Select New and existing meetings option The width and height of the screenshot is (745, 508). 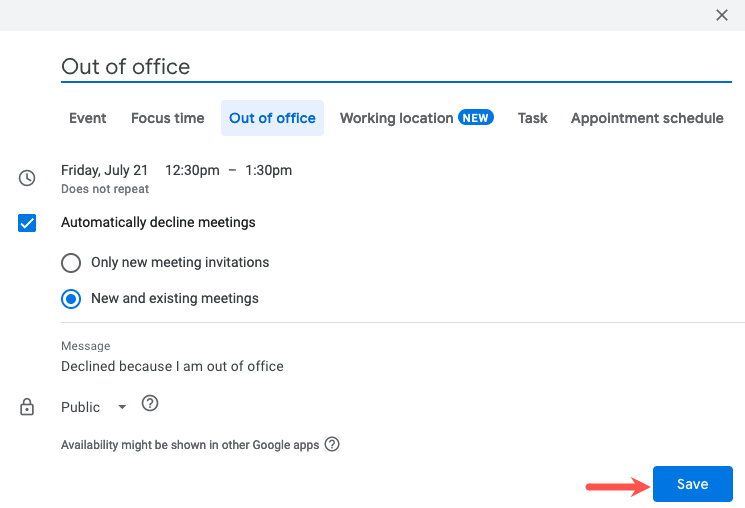(71, 299)
